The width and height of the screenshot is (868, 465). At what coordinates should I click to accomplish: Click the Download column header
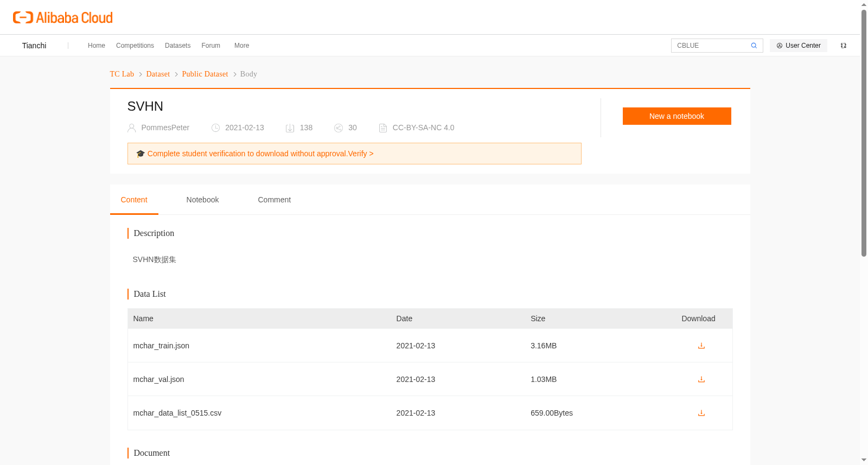(x=698, y=319)
